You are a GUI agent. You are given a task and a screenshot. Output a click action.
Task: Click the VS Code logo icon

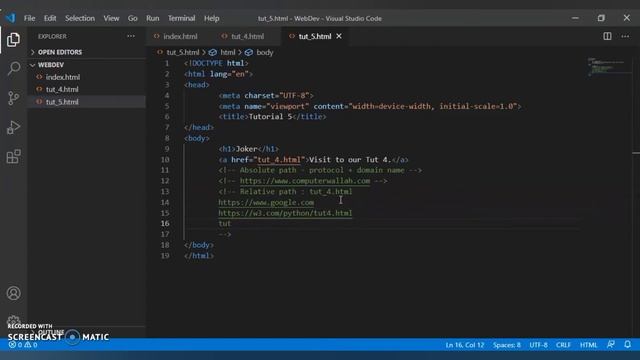(x=11, y=18)
